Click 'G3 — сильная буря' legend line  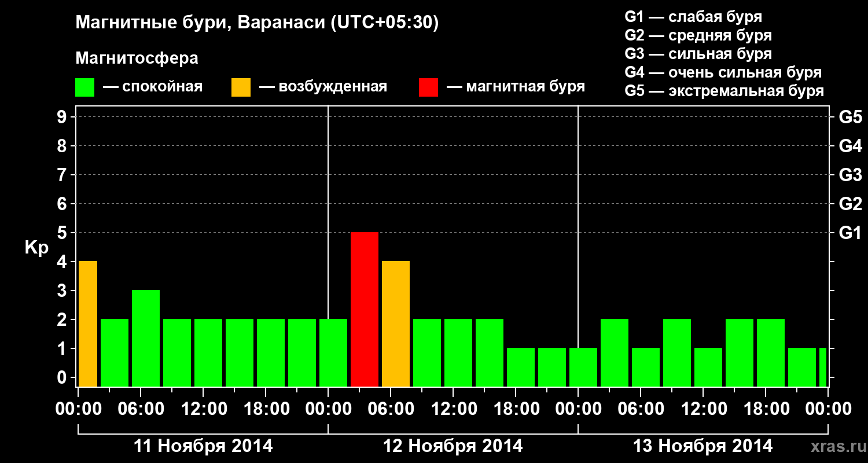698,54
